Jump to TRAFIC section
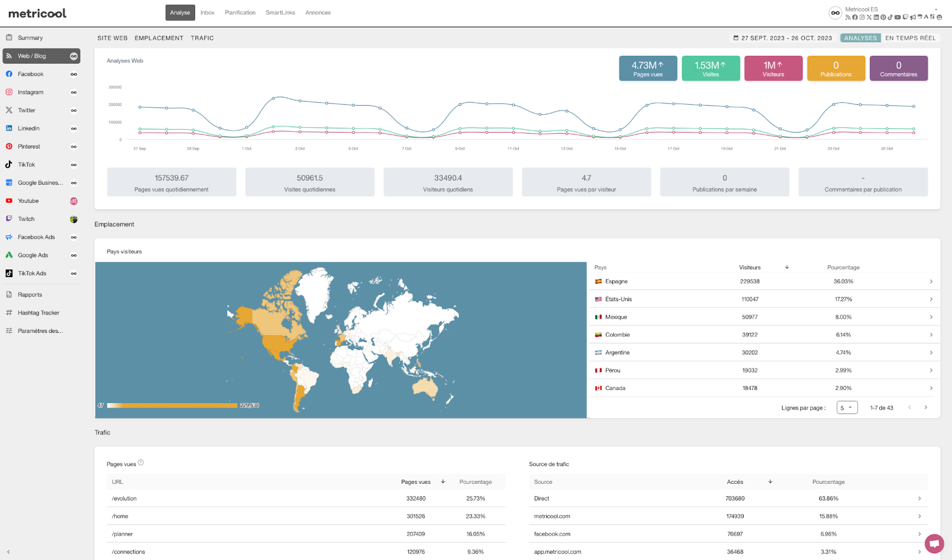Image resolution: width=952 pixels, height=560 pixels. point(202,38)
